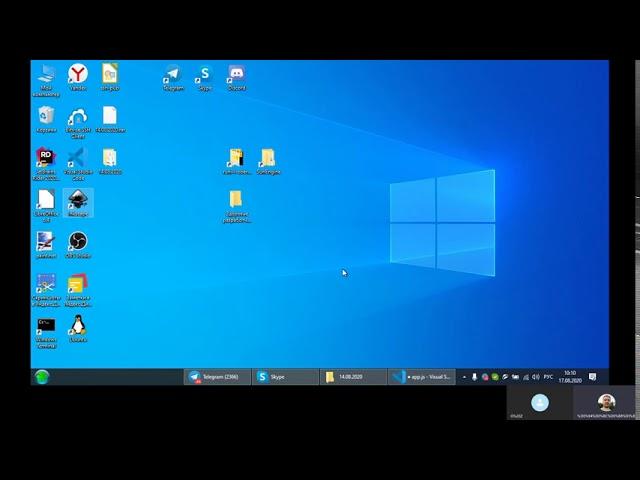Open the network tray icon
This screenshot has height=480, width=640.
click(526, 377)
